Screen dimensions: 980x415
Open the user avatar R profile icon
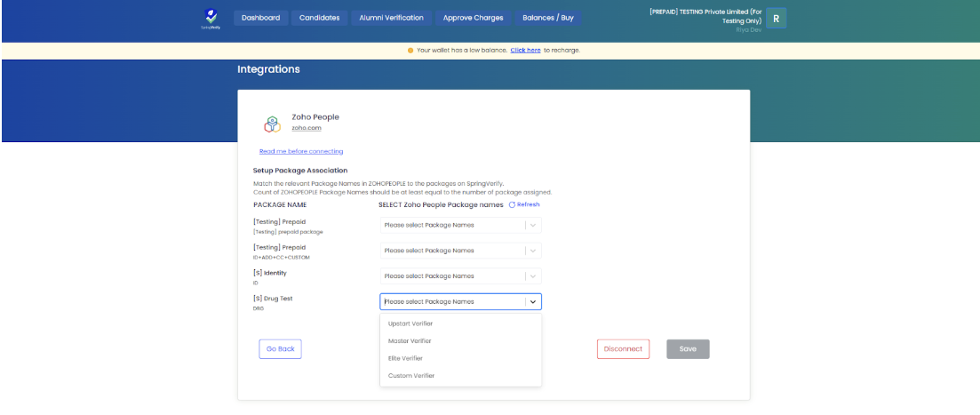pos(776,18)
